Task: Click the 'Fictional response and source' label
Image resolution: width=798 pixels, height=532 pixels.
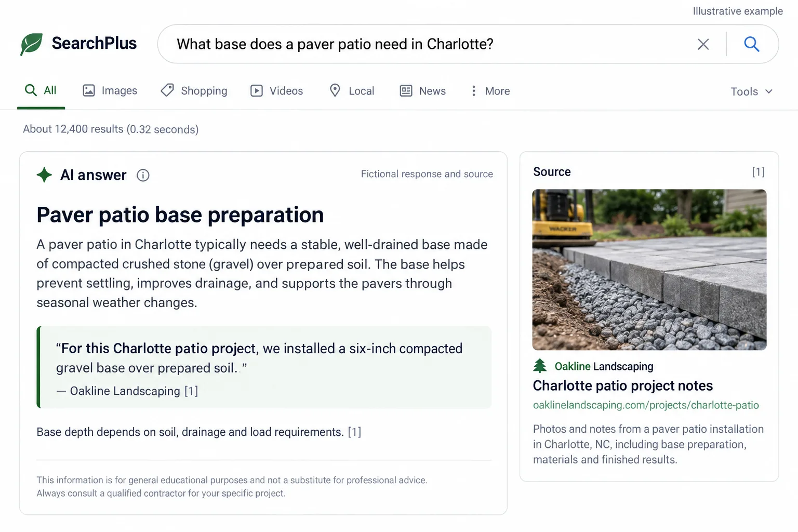Action: click(427, 174)
